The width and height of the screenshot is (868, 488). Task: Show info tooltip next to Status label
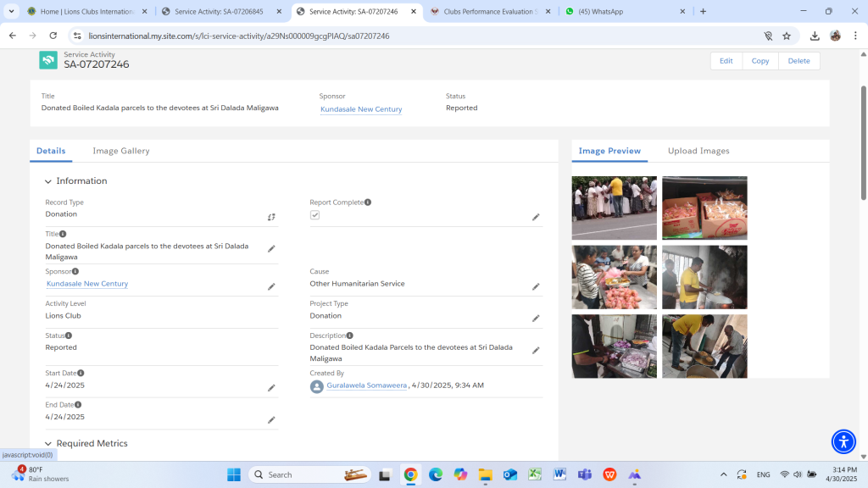tap(69, 335)
